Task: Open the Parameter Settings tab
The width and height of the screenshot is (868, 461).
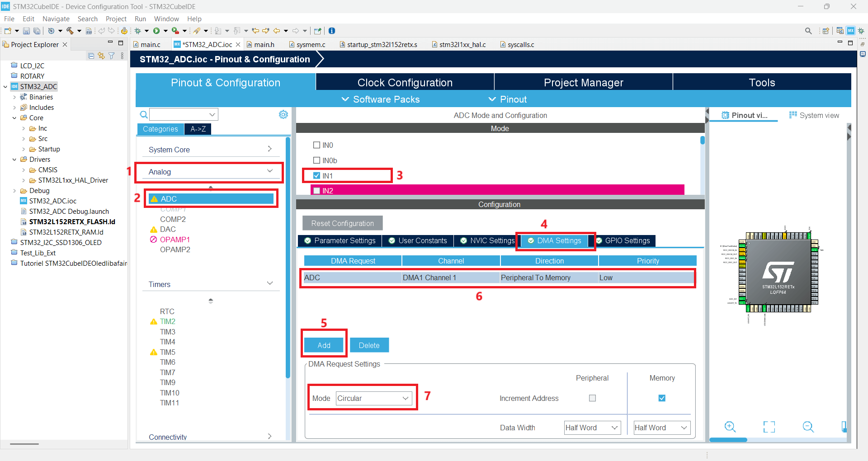Action: click(340, 240)
